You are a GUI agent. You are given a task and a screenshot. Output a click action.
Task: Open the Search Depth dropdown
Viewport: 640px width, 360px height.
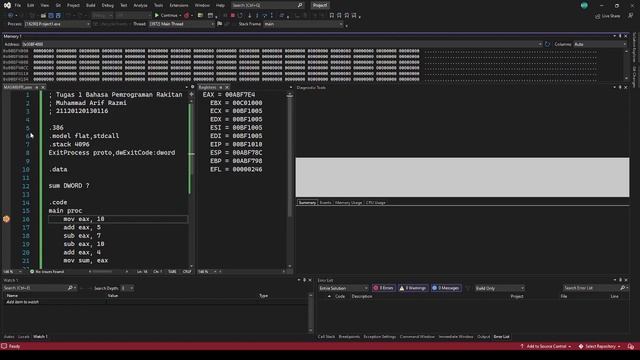click(x=127, y=288)
